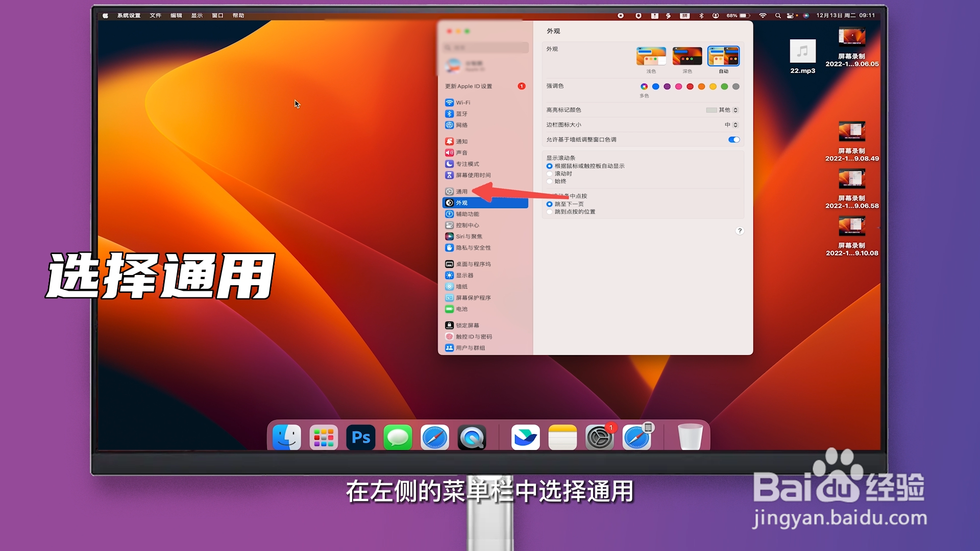
Task: Choose the graphite gray accent color
Action: click(x=736, y=86)
